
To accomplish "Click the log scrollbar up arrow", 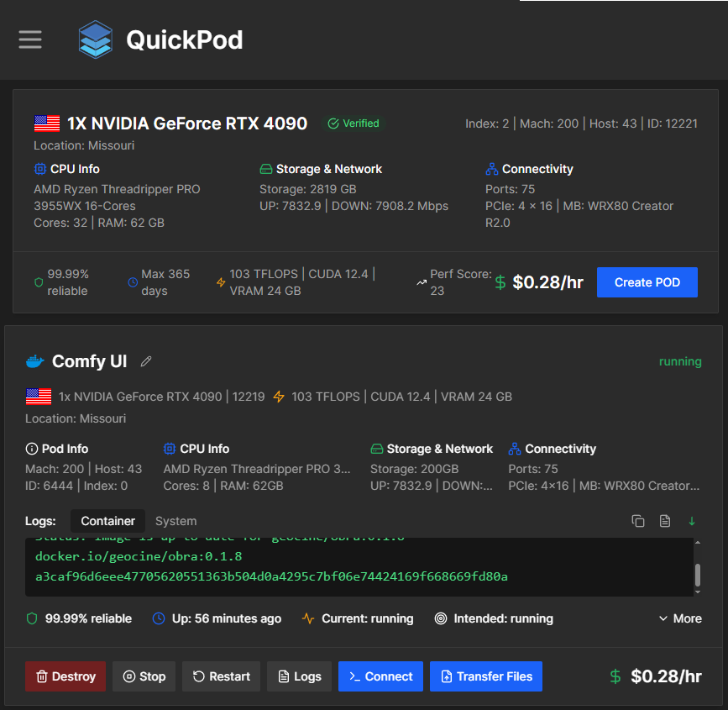I will (698, 543).
